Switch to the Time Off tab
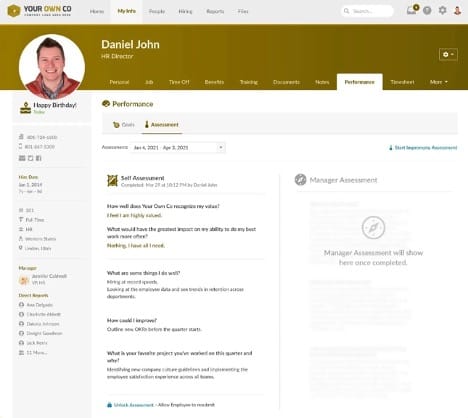The width and height of the screenshot is (468, 418). tap(179, 82)
